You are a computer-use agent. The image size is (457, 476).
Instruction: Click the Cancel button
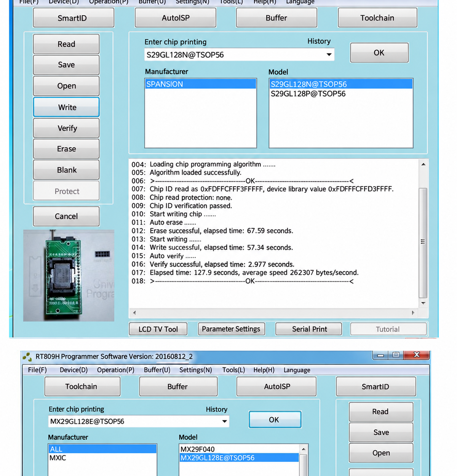point(66,216)
